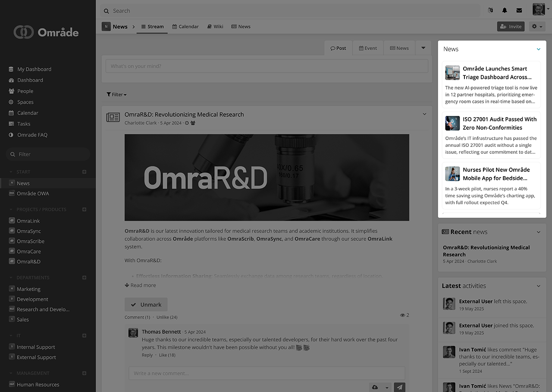Expand post with Read more link
The height and width of the screenshot is (392, 552).
[140, 285]
